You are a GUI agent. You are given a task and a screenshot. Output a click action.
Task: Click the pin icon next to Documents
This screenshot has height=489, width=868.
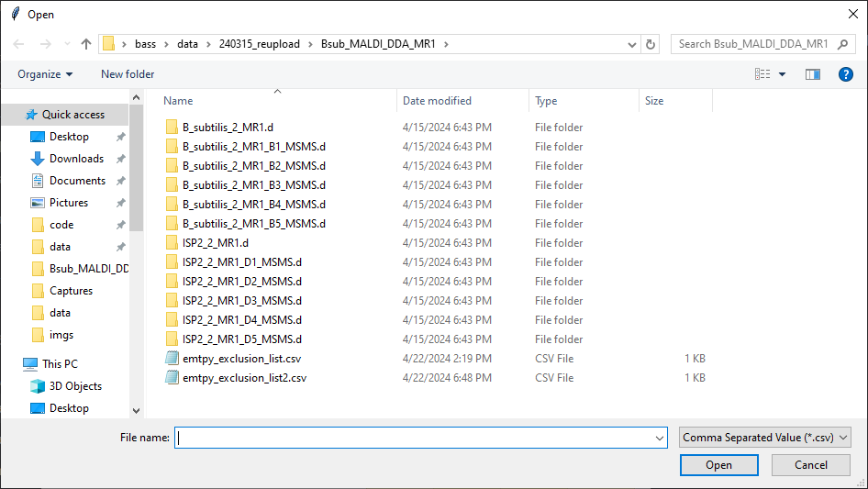[121, 181]
